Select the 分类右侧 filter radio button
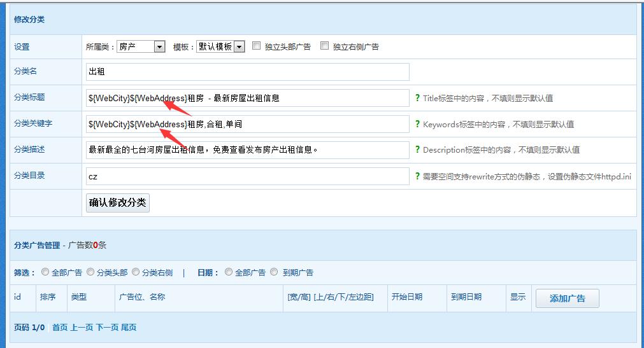Screen dimensions: 644x348 tap(136, 272)
